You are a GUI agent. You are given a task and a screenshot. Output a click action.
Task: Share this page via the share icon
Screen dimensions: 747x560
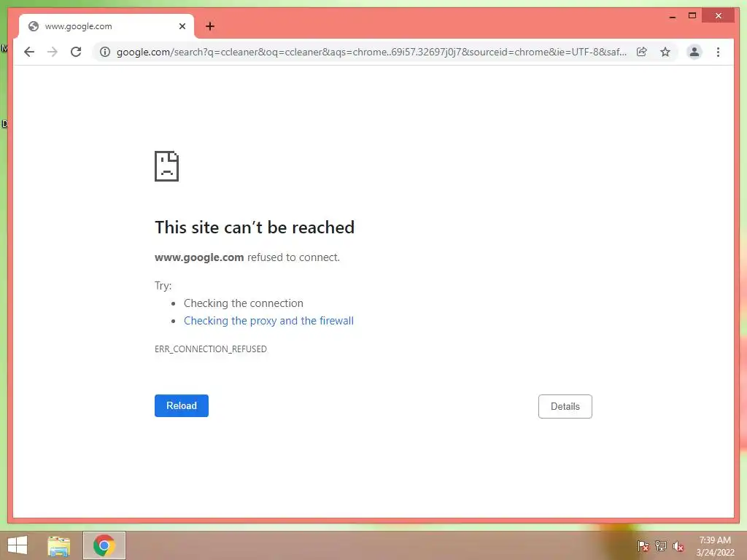pyautogui.click(x=642, y=52)
